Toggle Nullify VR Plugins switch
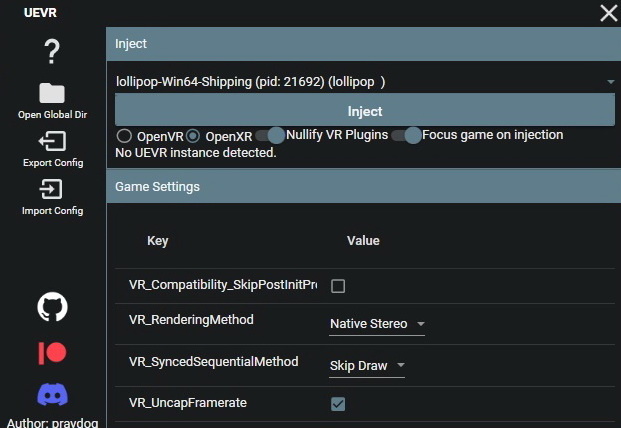 [270, 135]
